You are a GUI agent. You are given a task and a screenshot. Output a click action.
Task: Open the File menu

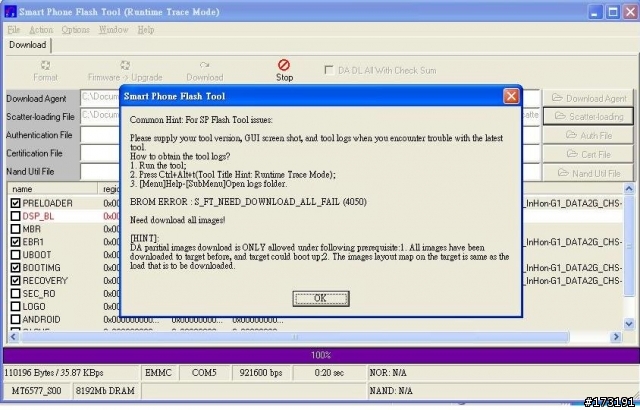click(x=13, y=30)
